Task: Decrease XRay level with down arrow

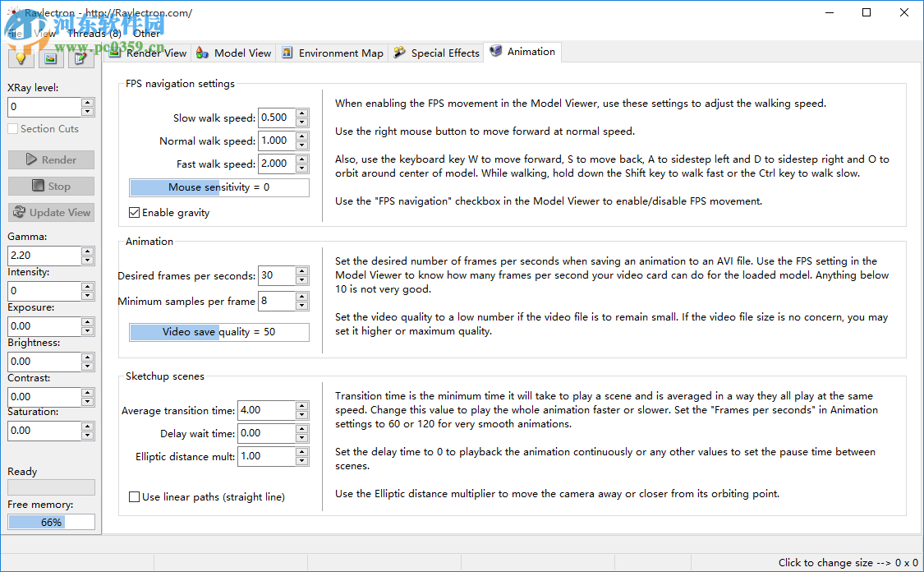Action: 88,112
